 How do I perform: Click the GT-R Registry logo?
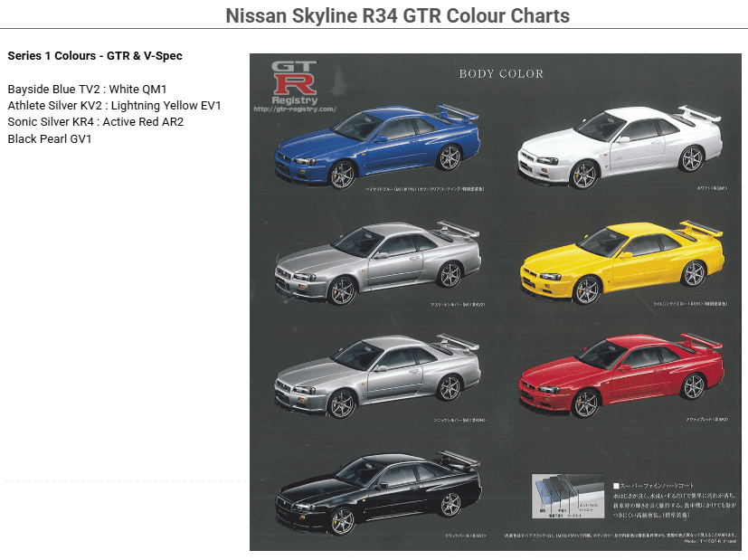pyautogui.click(x=295, y=83)
